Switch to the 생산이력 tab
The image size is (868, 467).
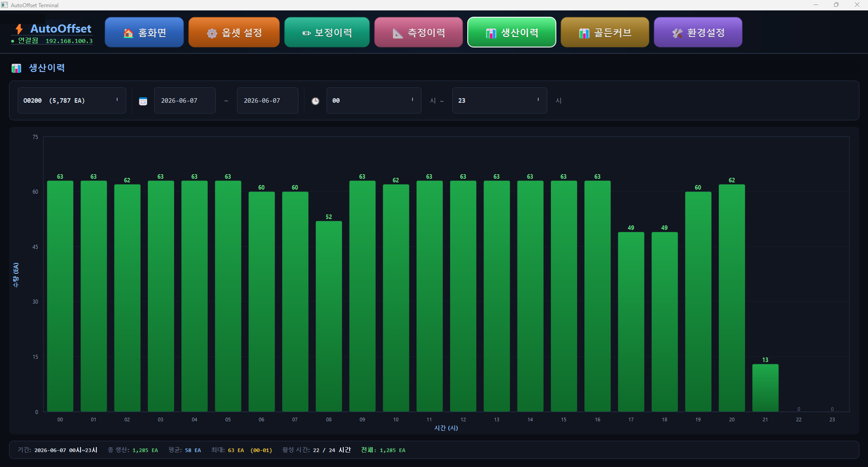[x=512, y=32]
